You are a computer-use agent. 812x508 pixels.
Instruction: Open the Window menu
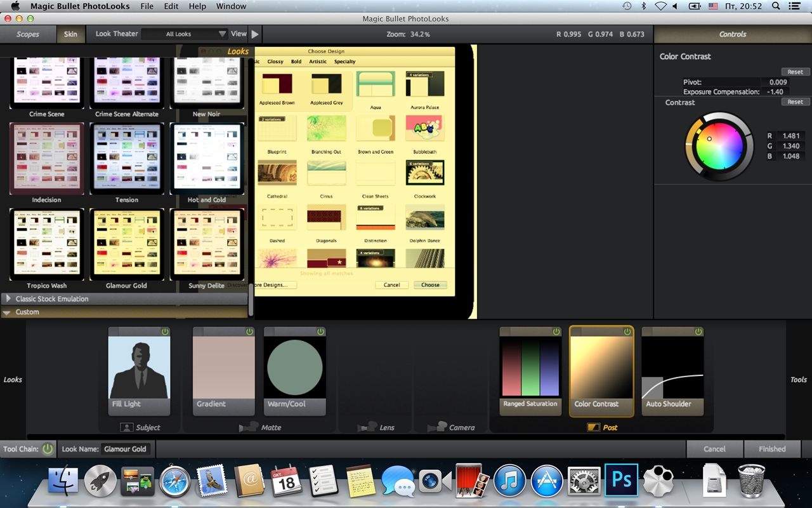[231, 6]
